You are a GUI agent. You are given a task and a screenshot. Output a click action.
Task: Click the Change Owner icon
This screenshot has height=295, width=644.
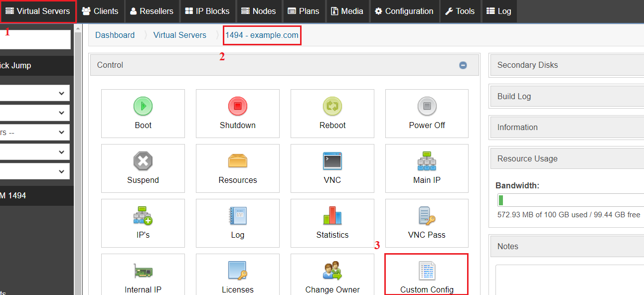coord(332,271)
